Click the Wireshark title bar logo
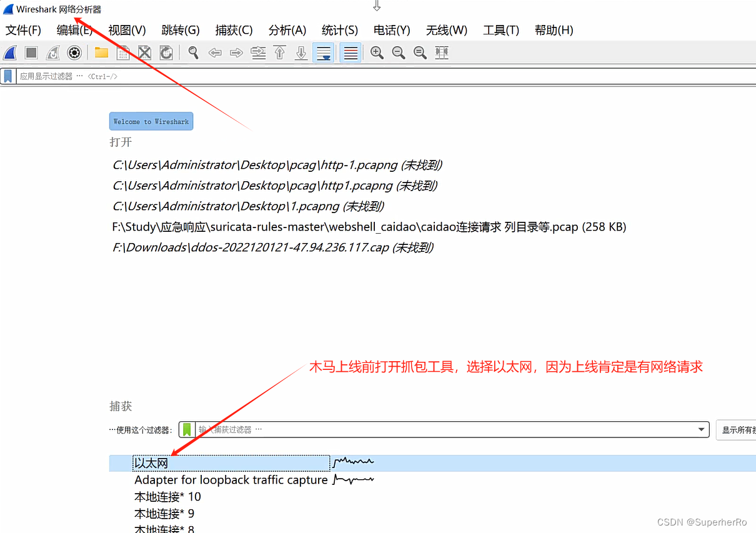Image resolution: width=756 pixels, height=533 pixels. pyautogui.click(x=8, y=9)
